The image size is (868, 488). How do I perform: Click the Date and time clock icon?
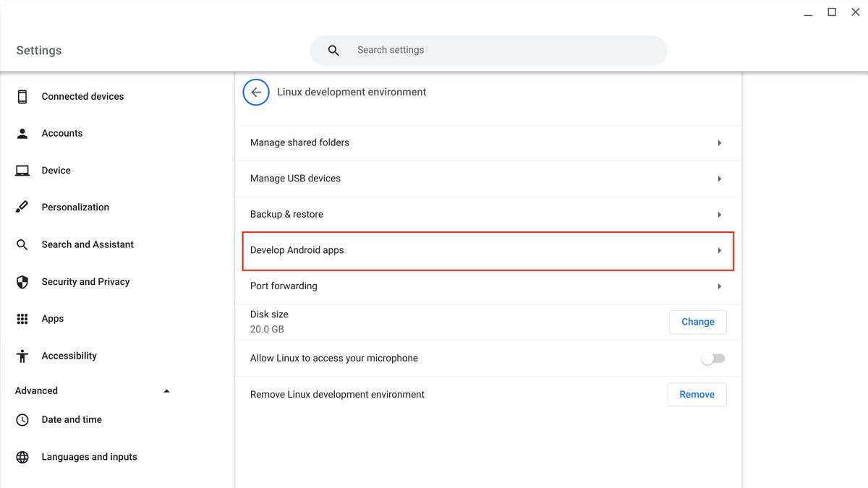point(22,420)
